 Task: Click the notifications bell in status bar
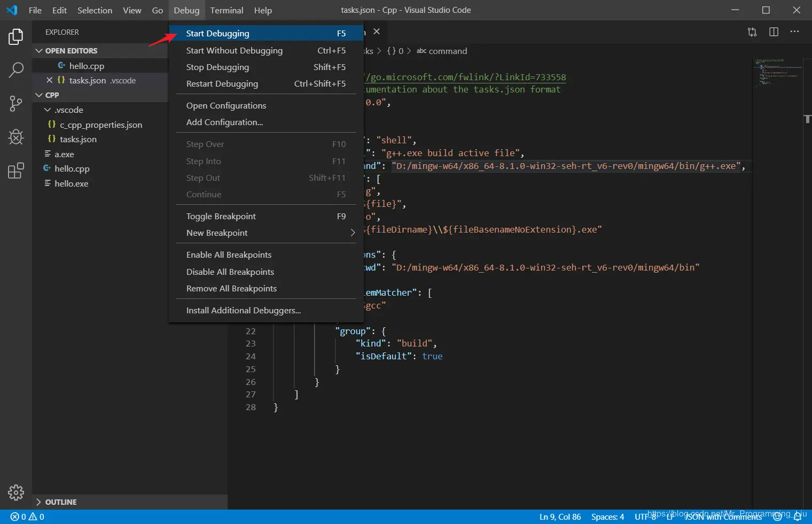pos(798,517)
